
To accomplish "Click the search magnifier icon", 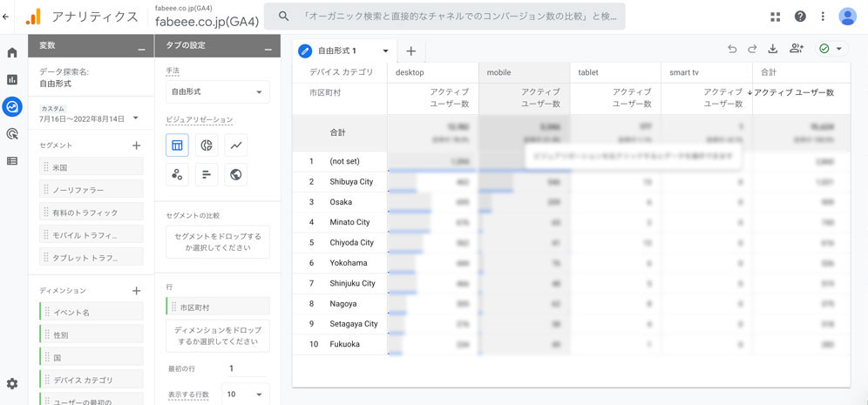I will coord(283,17).
